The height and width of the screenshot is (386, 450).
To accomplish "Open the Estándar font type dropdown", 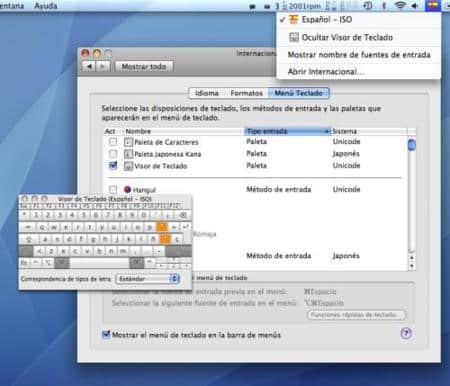I will tap(148, 279).
